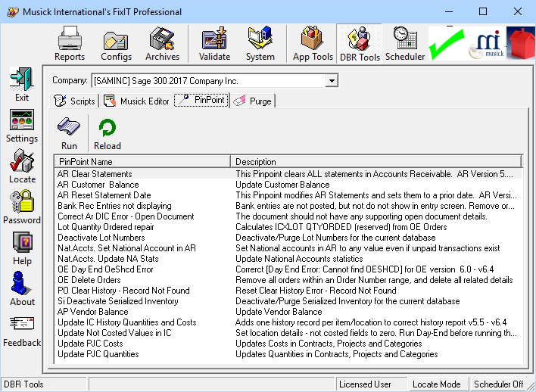
Task: Select Correct Ar DIC Error row
Action: coord(288,216)
